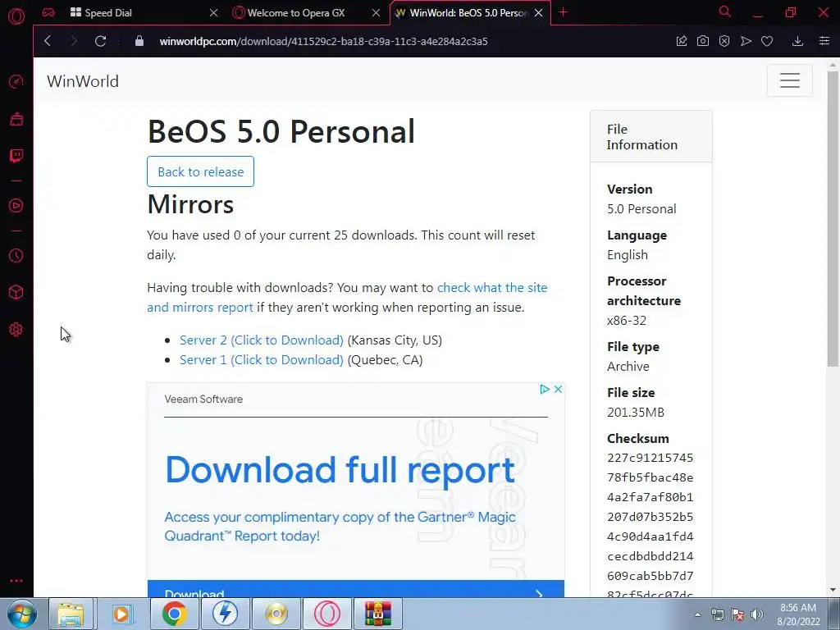The image size is (840, 630).
Task: Click the Opera GX taskbar button
Action: pos(327,614)
